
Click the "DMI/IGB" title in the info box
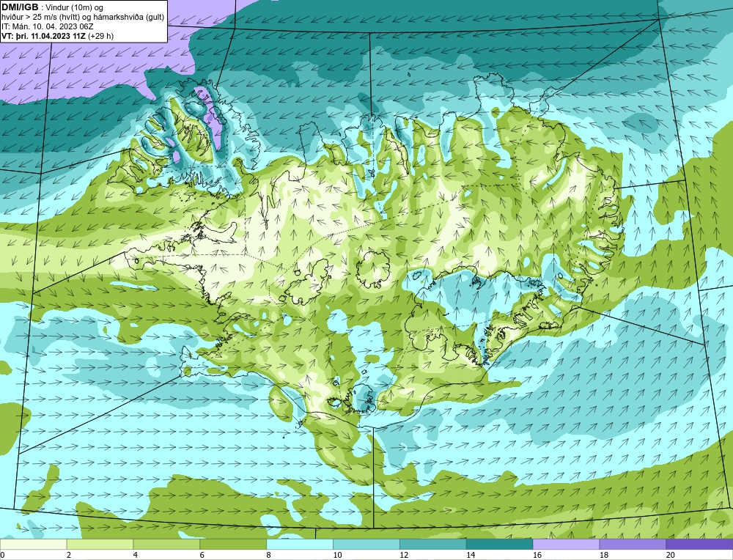pos(20,7)
